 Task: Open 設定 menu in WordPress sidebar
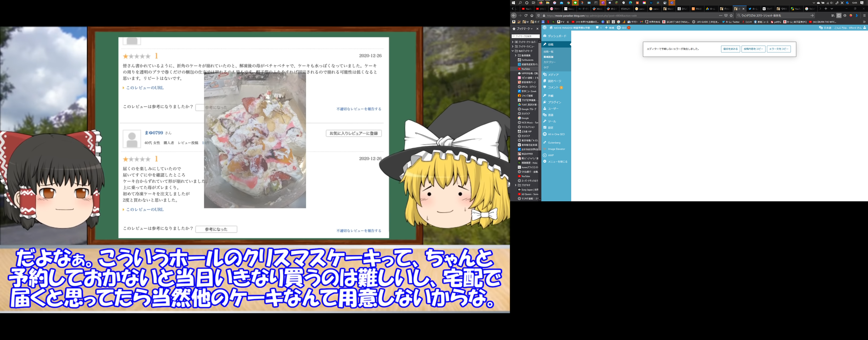coord(556,128)
